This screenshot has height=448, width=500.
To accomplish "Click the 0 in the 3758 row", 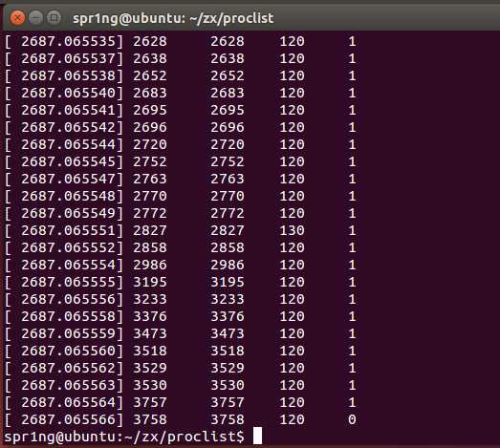I will pos(352,420).
